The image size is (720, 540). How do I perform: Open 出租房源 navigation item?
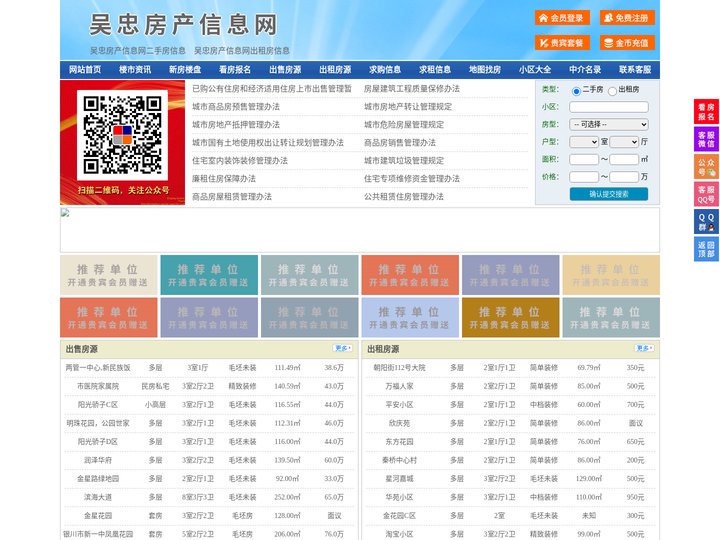tap(335, 70)
